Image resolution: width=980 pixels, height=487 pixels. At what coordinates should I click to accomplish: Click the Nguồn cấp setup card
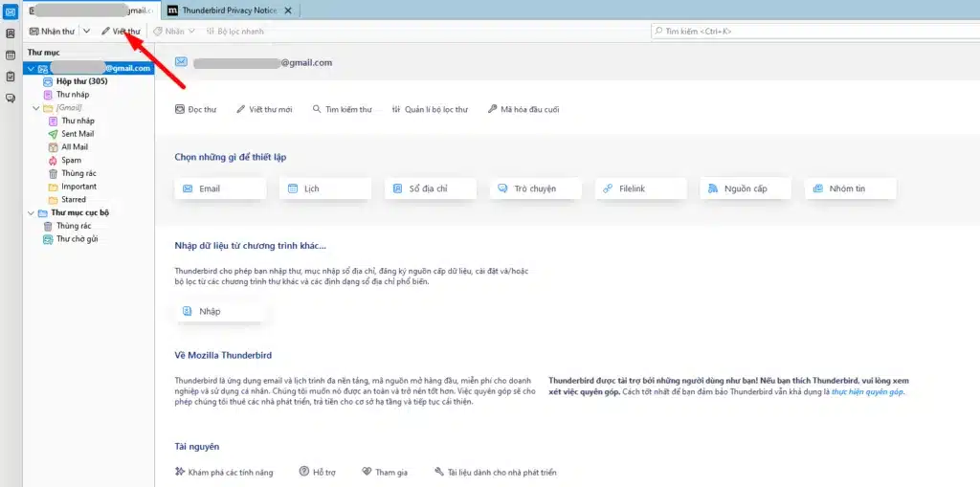click(746, 188)
